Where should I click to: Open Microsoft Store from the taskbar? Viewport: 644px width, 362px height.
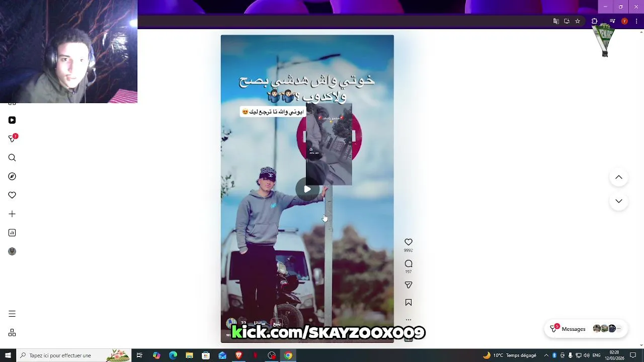click(x=206, y=355)
